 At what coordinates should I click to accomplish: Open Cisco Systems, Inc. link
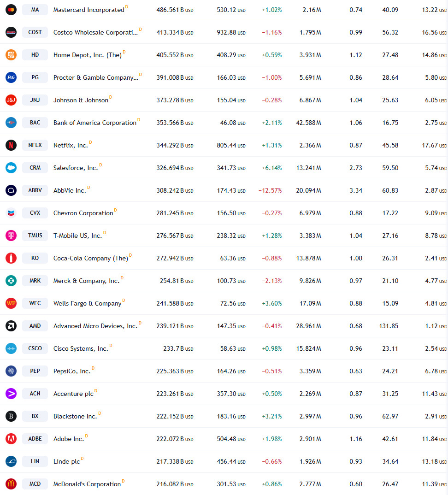tap(81, 348)
